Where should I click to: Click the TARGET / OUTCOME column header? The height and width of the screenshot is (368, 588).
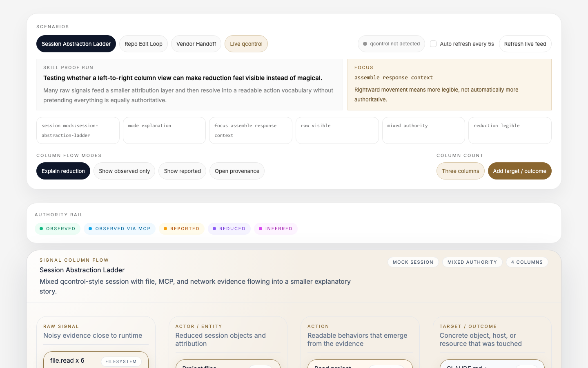point(468,326)
